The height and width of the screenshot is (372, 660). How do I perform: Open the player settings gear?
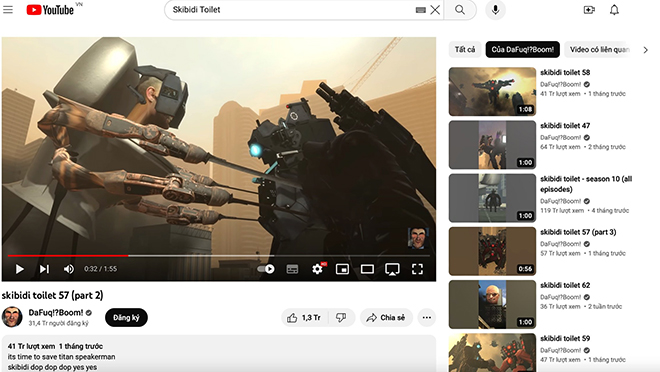pyautogui.click(x=318, y=268)
